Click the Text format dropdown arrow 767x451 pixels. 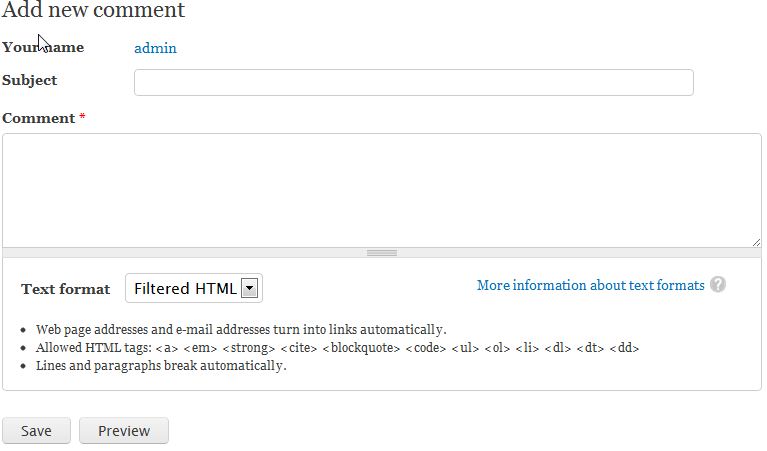coord(250,289)
